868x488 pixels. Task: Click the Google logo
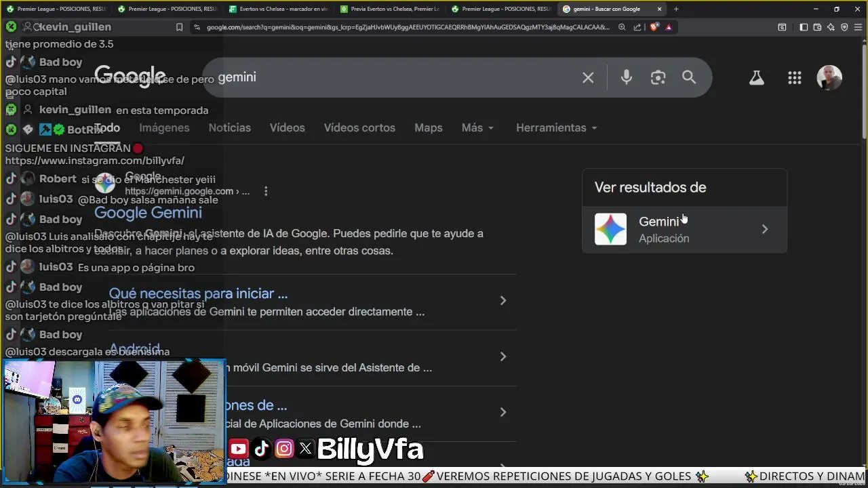coord(130,77)
